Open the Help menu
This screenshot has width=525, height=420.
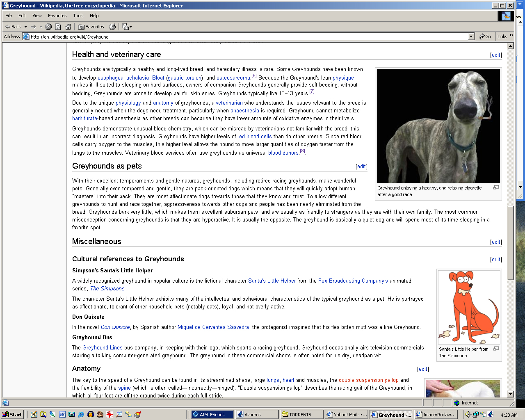[94, 16]
